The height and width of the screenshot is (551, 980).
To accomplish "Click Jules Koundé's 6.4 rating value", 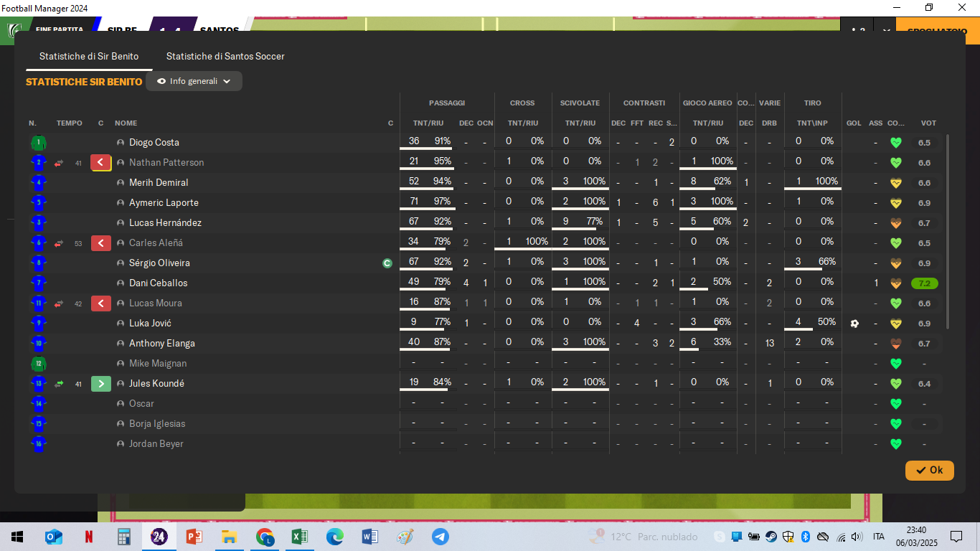I will pos(924,384).
